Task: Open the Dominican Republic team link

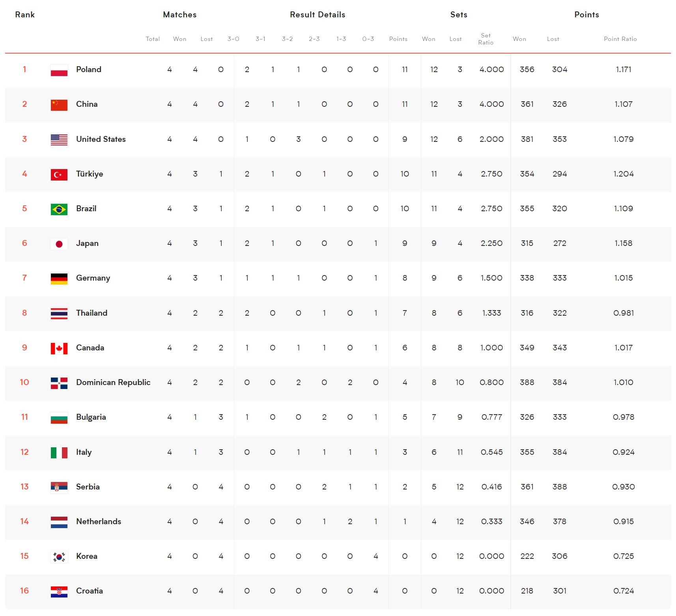Action: click(x=113, y=382)
